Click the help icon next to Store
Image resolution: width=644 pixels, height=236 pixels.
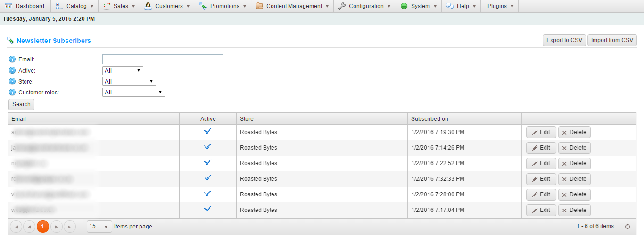(x=12, y=82)
